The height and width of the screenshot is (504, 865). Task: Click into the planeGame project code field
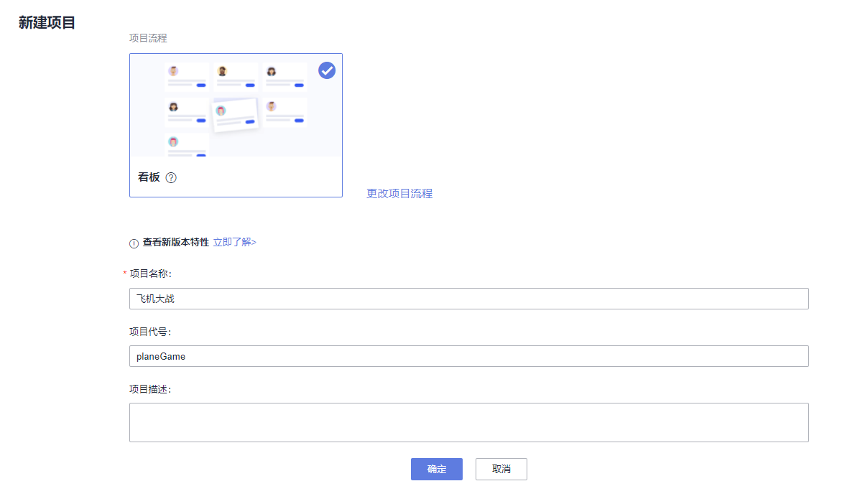point(468,356)
